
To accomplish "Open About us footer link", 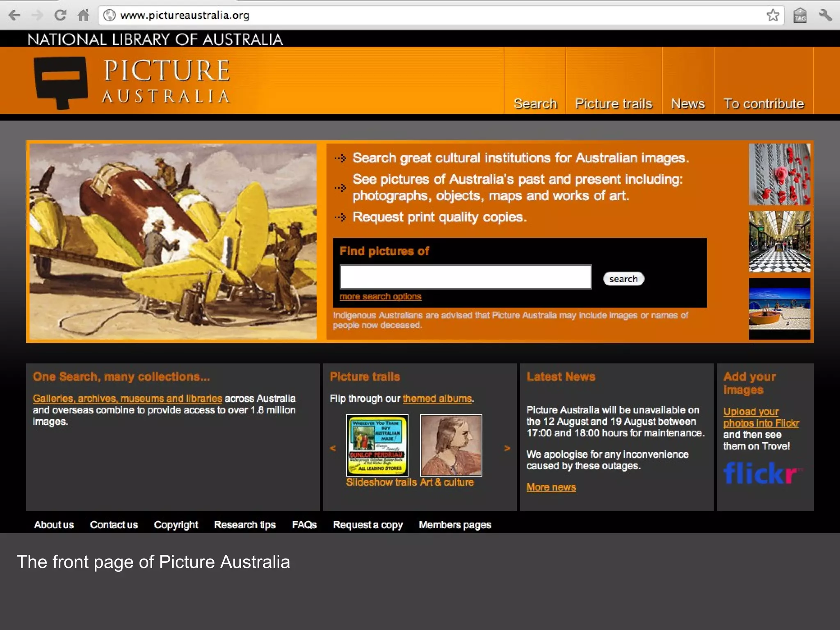I will (54, 525).
